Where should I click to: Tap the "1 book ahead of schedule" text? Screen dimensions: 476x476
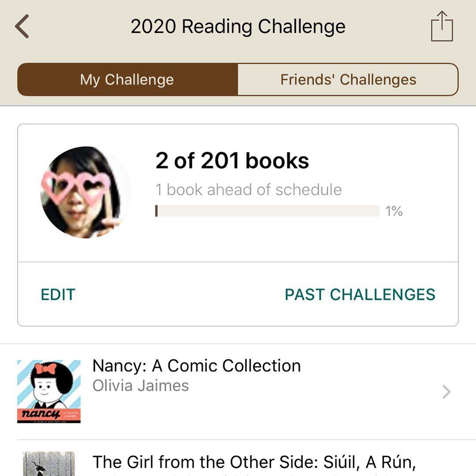249,190
